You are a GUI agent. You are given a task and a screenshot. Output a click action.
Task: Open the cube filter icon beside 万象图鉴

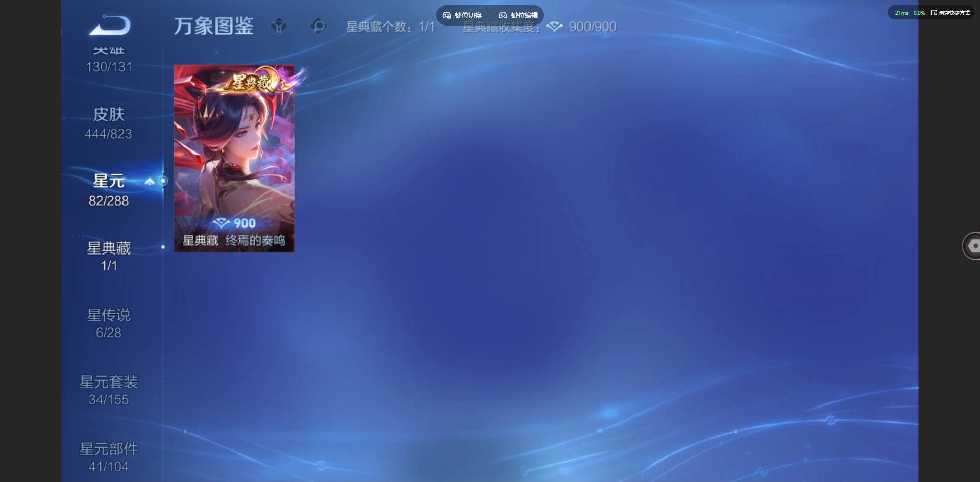279,26
